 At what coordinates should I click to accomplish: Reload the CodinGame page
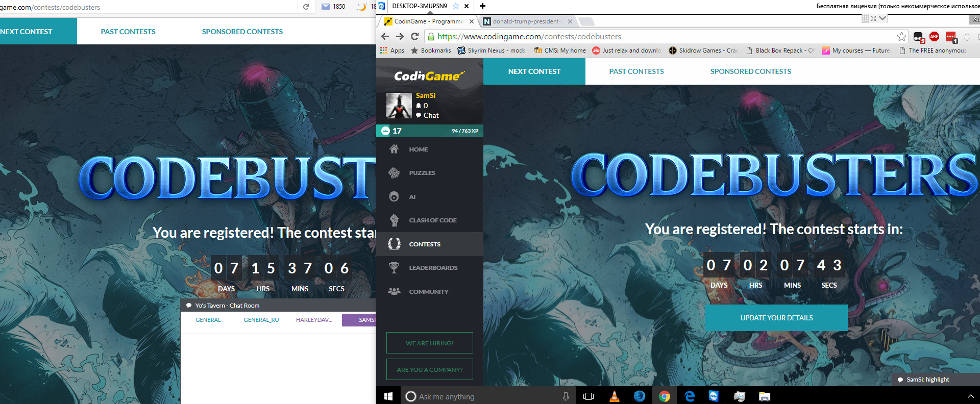(414, 36)
